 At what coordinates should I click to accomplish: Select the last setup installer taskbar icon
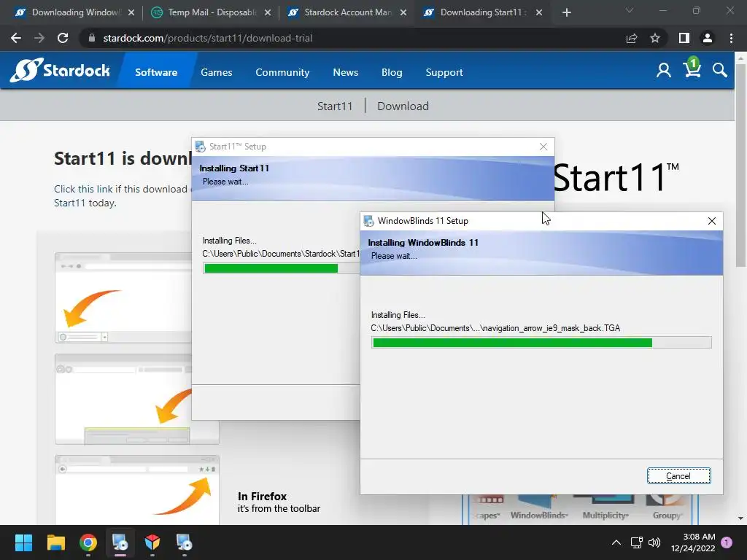click(x=184, y=542)
